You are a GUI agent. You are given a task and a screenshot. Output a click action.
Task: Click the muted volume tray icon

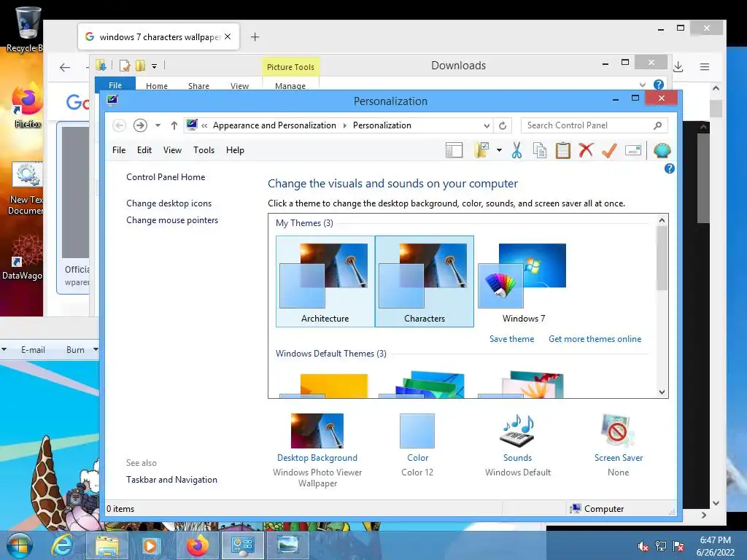pyautogui.click(x=643, y=546)
